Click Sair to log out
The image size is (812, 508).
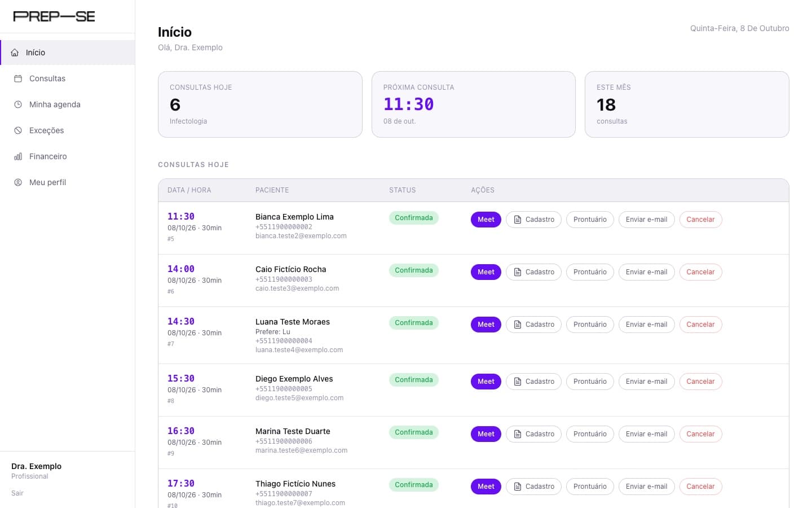(17, 493)
